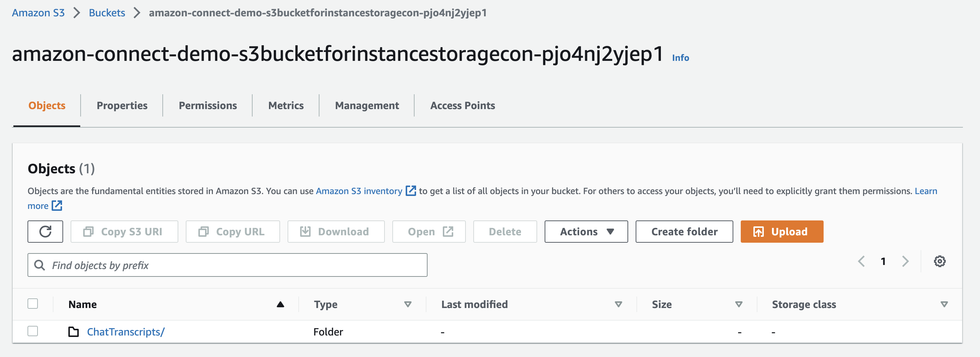This screenshot has height=357, width=980.
Task: Click breadcrumb chevron after Amazon S3
Action: pos(77,13)
